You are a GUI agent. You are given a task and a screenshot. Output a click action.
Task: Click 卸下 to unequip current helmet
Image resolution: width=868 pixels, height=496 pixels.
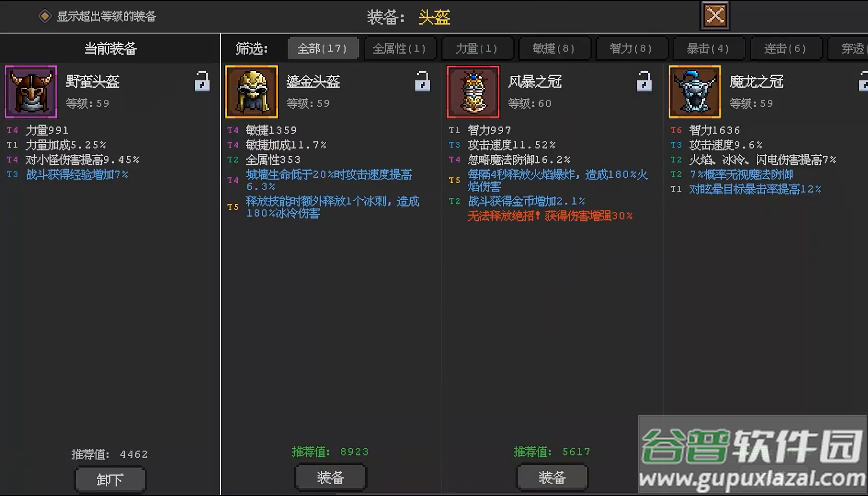coord(110,480)
